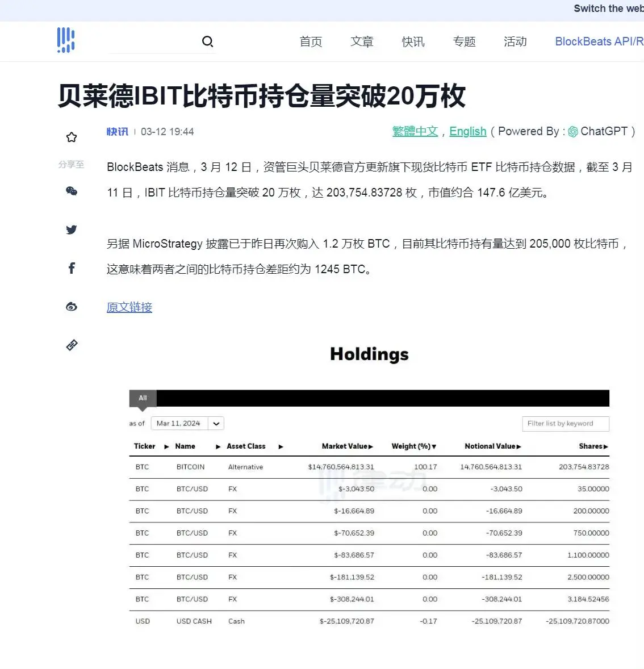Viewport: 644px width, 669px height.
Task: Switch language to 繁體中文
Action: click(x=415, y=131)
